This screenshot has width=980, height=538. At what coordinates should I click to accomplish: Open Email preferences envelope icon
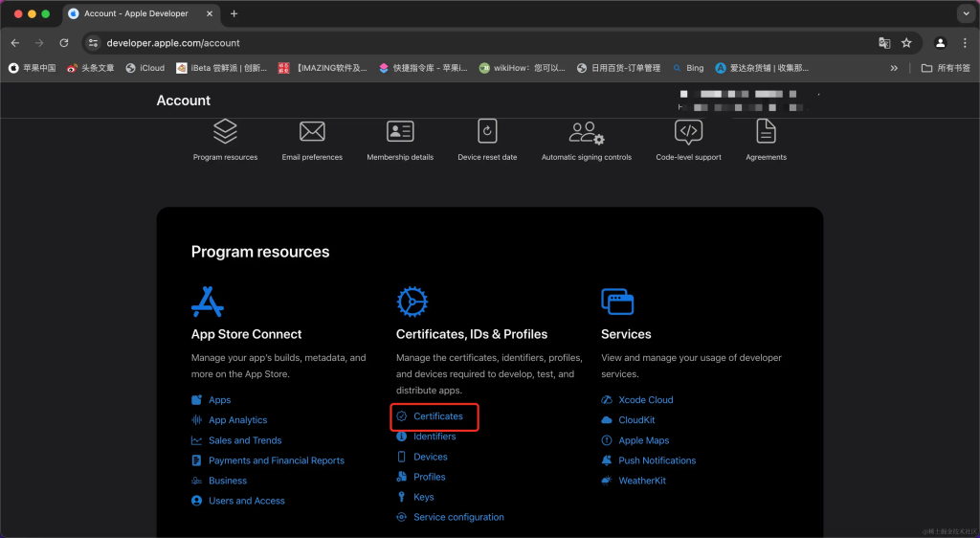pos(312,131)
